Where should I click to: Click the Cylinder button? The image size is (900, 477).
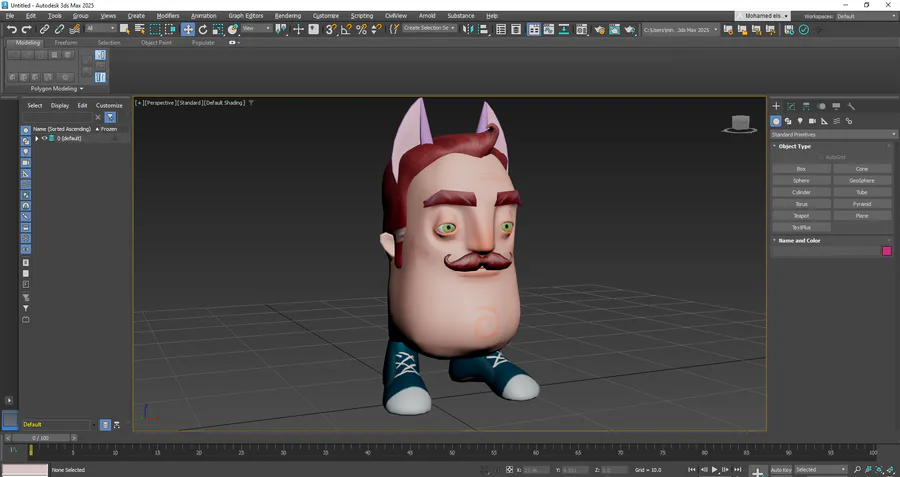coord(801,192)
